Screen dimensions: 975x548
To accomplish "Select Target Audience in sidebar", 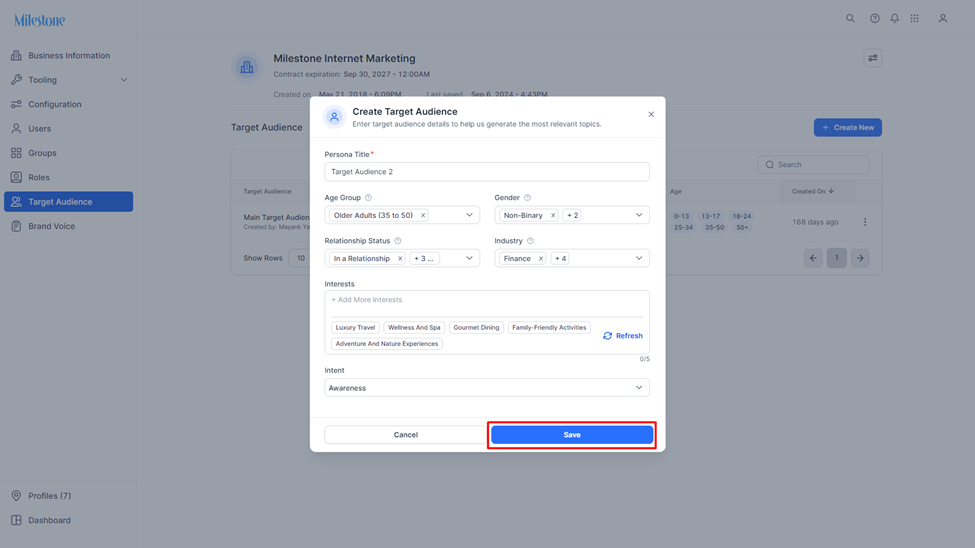I will [68, 202].
